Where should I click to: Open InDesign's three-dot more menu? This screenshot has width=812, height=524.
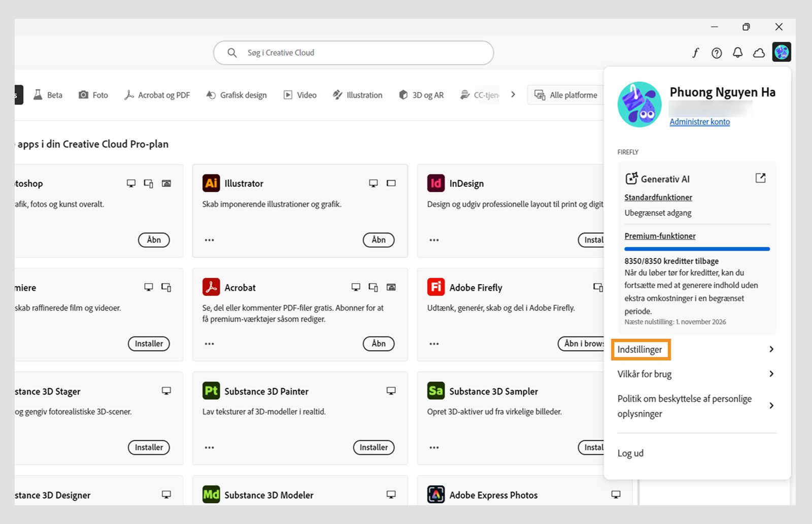434,240
